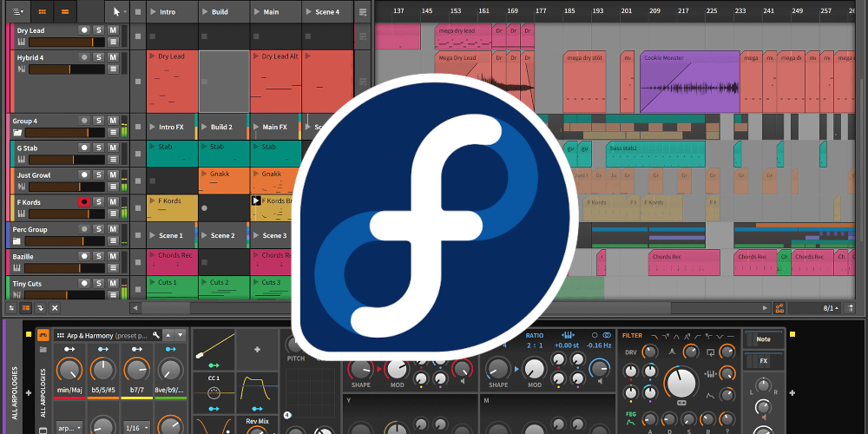
Task: Open the 1/16 rate dropdown
Action: [135, 427]
